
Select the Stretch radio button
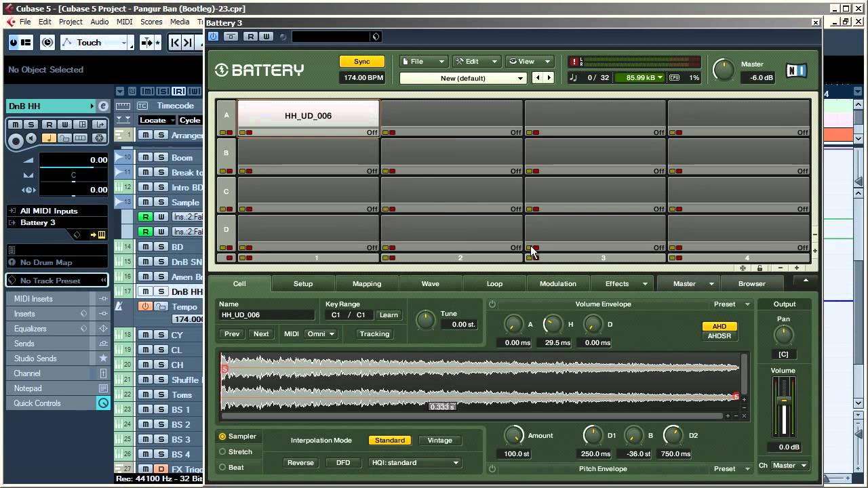pos(222,452)
